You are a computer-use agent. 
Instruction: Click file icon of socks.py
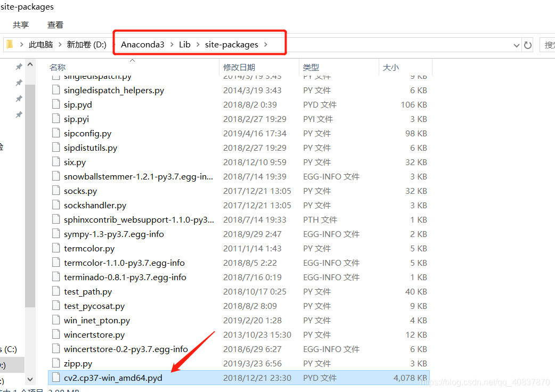(x=56, y=190)
